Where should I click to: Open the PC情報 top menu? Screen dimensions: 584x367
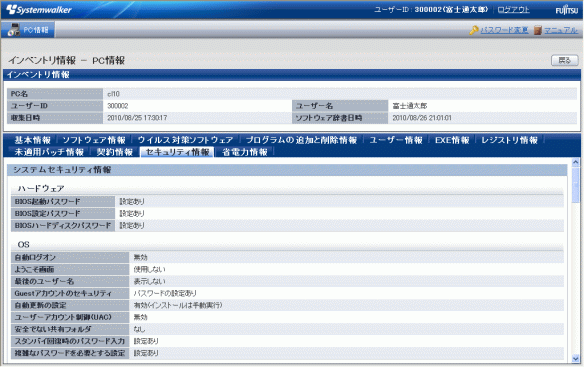point(28,30)
